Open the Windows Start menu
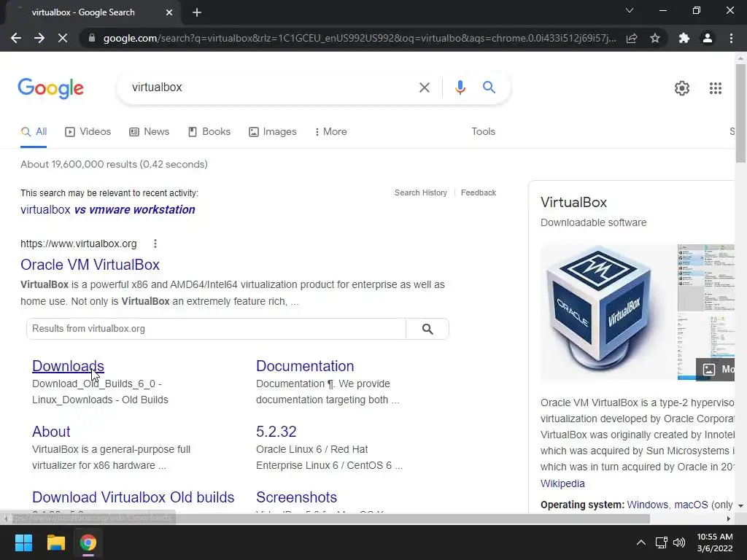The width and height of the screenshot is (747, 560). tap(23, 542)
